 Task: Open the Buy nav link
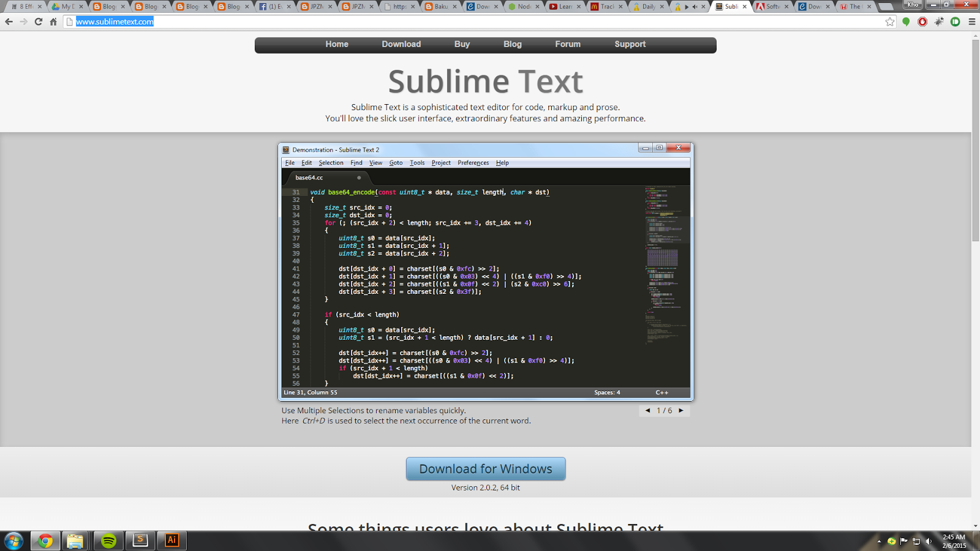pos(462,44)
